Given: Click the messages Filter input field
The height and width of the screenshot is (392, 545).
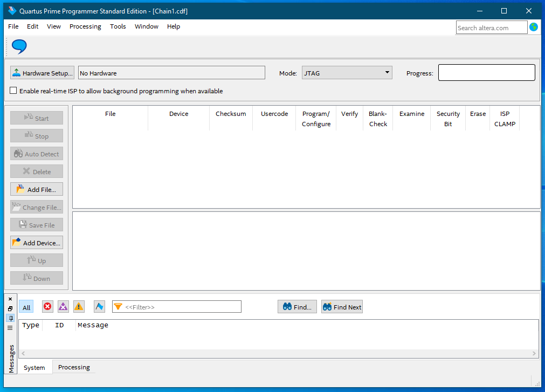Looking at the screenshot, I should [x=177, y=306].
